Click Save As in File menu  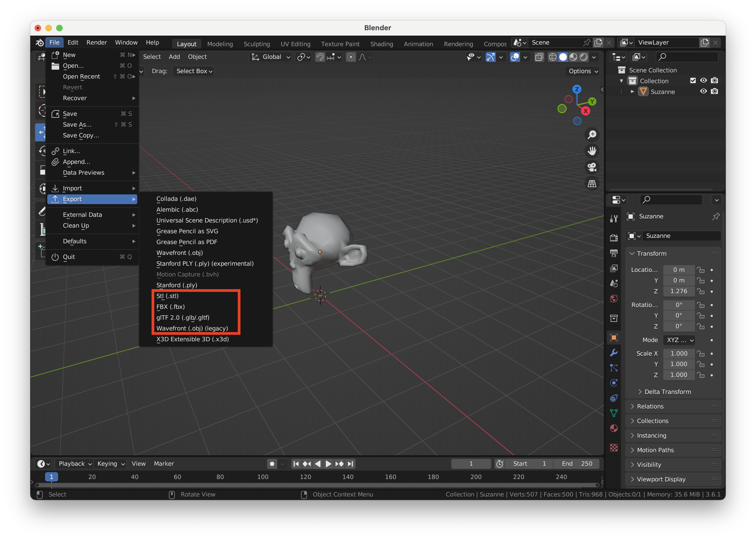coord(77,124)
